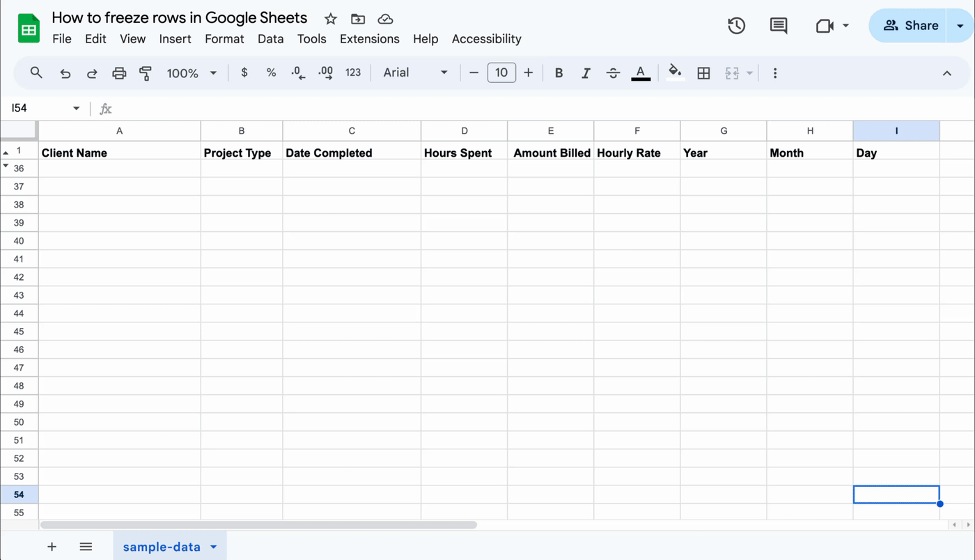The image size is (975, 560).
Task: Open version history clock icon
Action: pos(736,26)
